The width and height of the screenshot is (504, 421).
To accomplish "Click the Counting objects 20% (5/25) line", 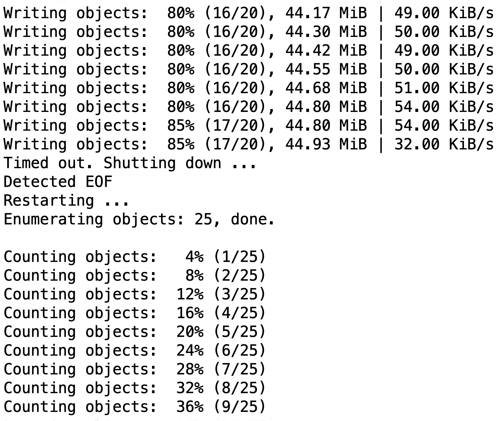I will [134, 332].
